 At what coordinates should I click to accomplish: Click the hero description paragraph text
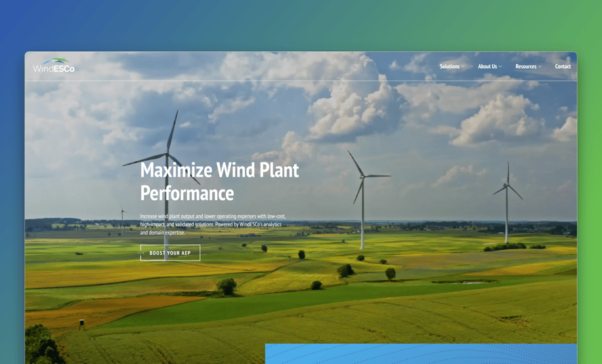pos(213,224)
